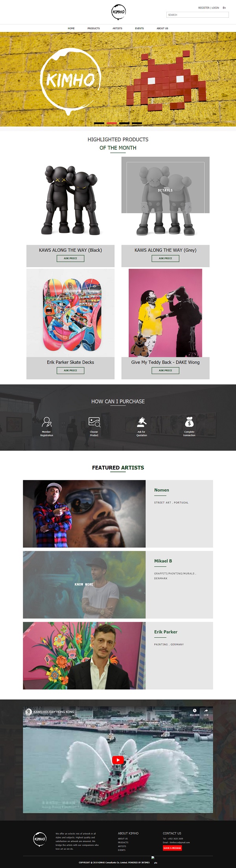This screenshot has width=236, height=868.
Task: Open the Member Registration icon
Action: click(x=47, y=422)
